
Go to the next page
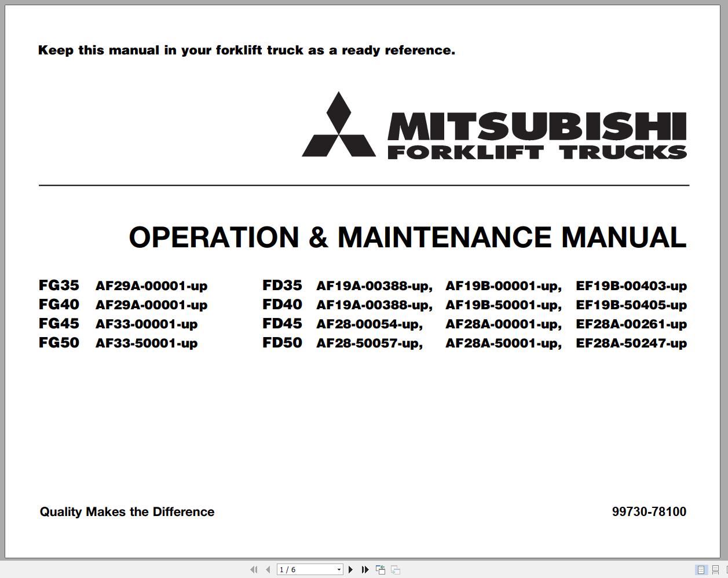[x=350, y=570]
